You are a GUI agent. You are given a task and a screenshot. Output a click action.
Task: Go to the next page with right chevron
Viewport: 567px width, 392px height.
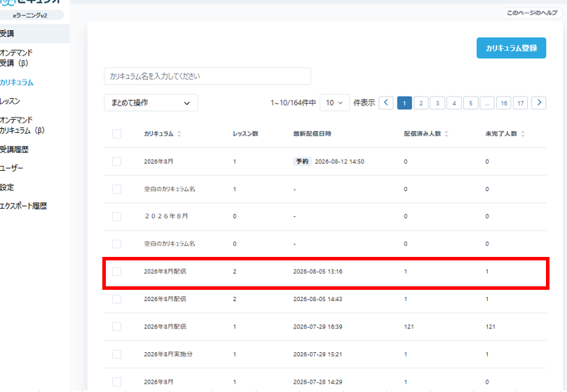click(539, 103)
